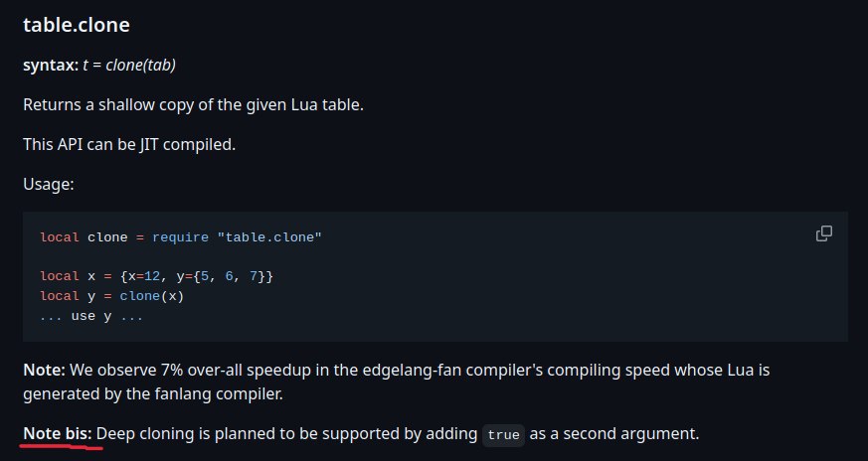
Task: Copy the code snippet with the copy icon
Action: click(823, 233)
